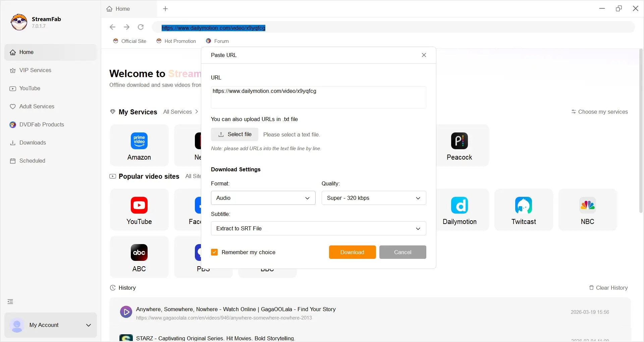Reload the page with refresh icon
The image size is (644, 342).
click(141, 27)
